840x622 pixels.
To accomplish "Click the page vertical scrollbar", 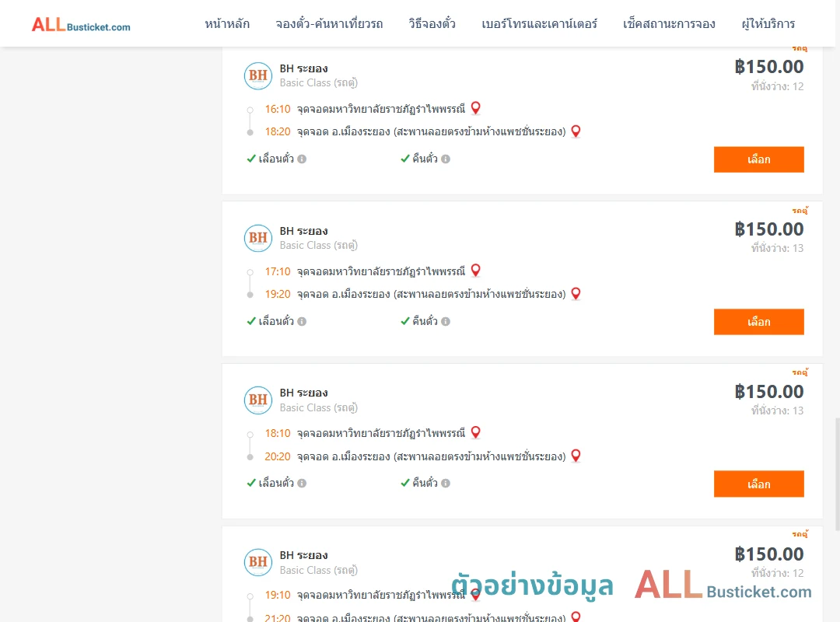I will [x=837, y=474].
